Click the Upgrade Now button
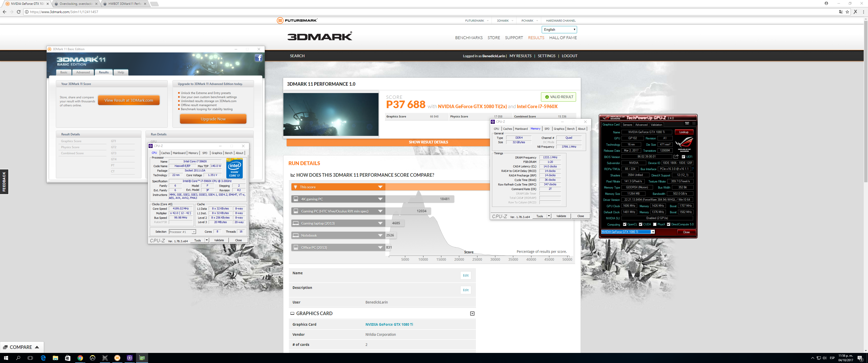The height and width of the screenshot is (363, 868). click(213, 119)
